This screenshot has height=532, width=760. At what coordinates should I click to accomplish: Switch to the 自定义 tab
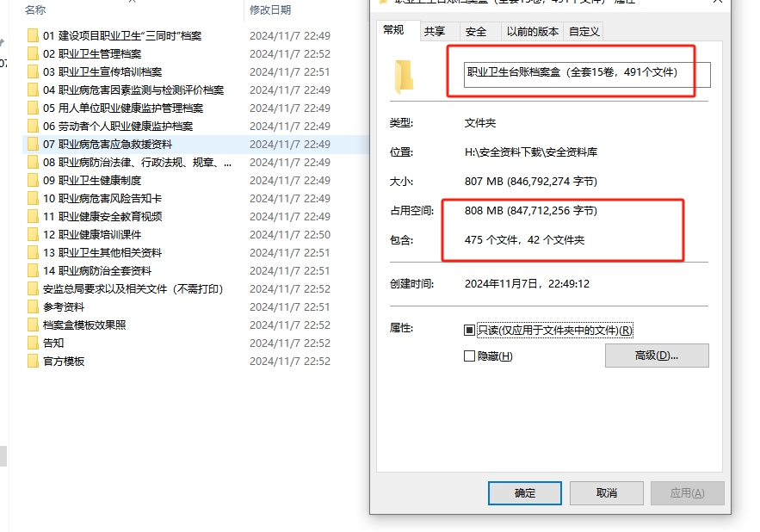coord(584,32)
